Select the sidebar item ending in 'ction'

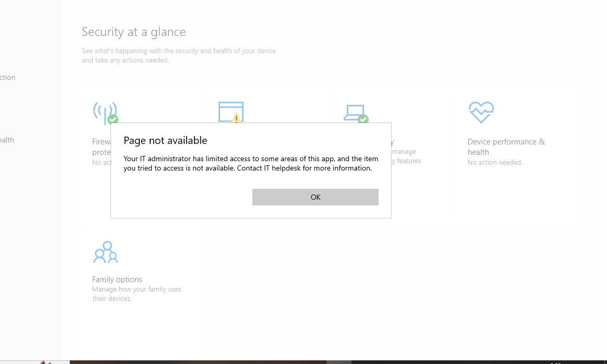point(7,78)
